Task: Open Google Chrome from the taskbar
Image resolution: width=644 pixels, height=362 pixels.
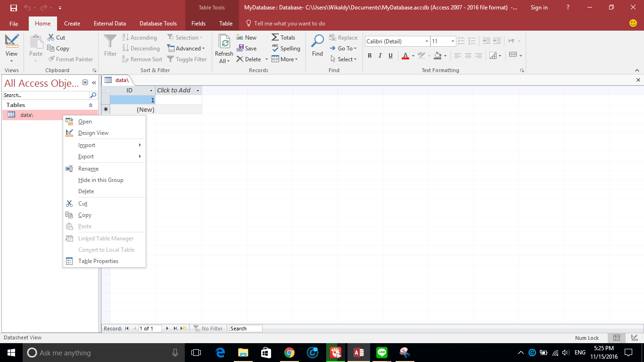Action: click(289, 353)
